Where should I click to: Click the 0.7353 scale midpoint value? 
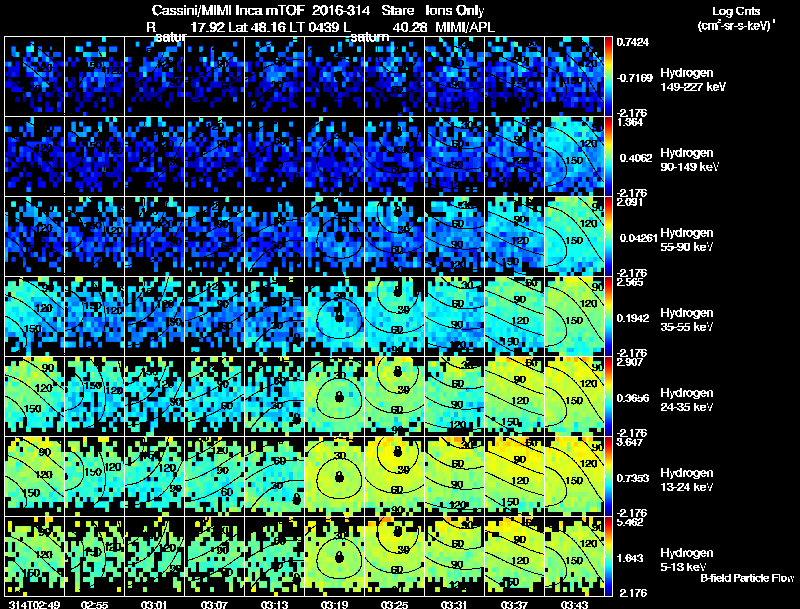[635, 478]
